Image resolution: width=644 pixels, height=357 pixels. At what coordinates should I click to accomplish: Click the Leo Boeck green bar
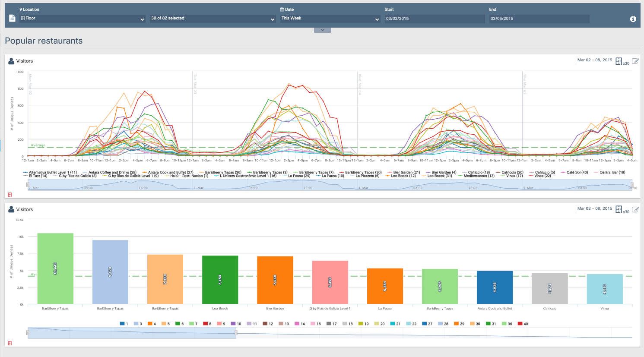pos(220,279)
